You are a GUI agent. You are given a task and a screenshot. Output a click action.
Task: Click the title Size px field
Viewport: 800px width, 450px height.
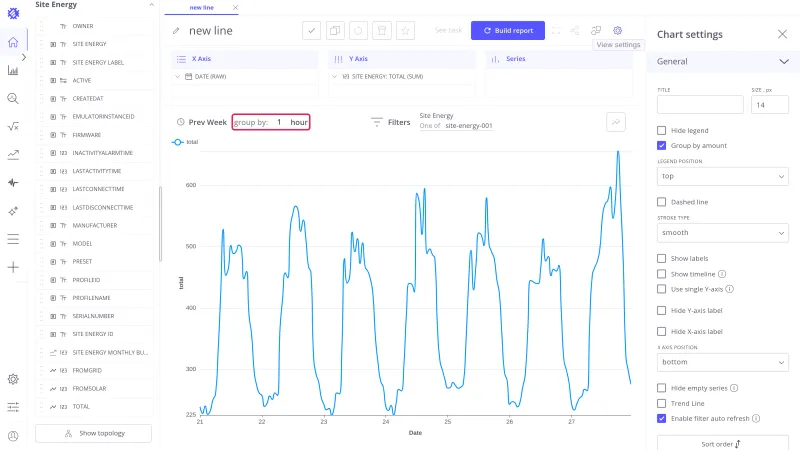(769, 105)
